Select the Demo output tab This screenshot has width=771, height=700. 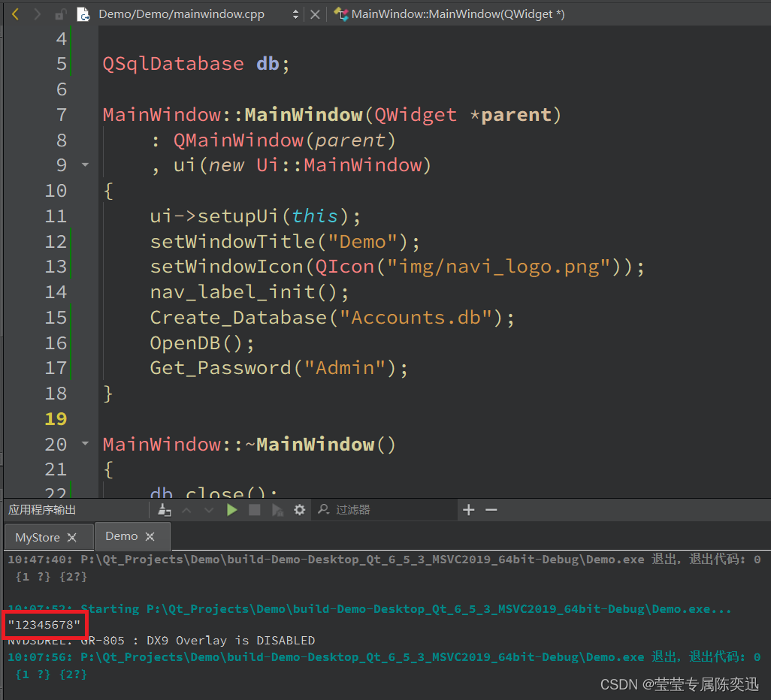122,536
